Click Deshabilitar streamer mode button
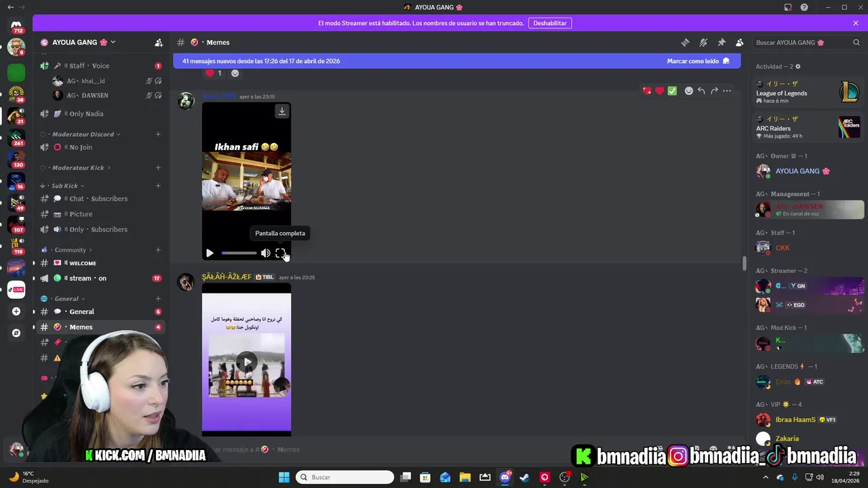The height and width of the screenshot is (488, 868). click(x=550, y=23)
